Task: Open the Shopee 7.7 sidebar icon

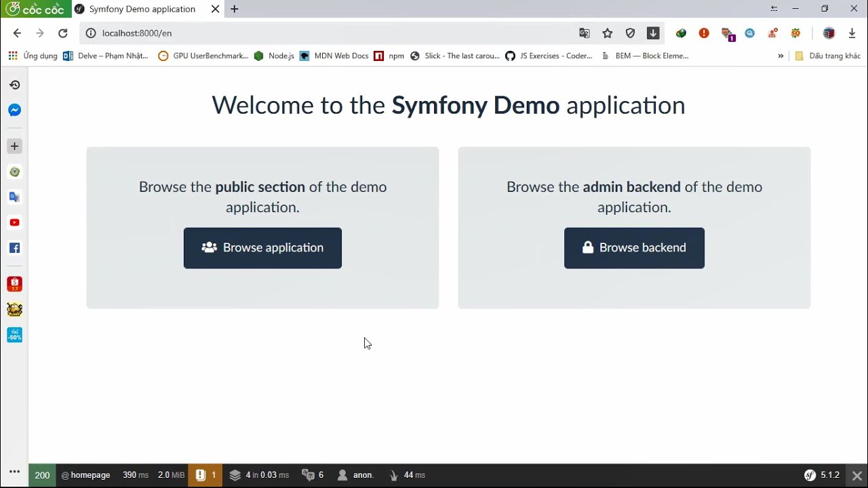Action: (14, 284)
